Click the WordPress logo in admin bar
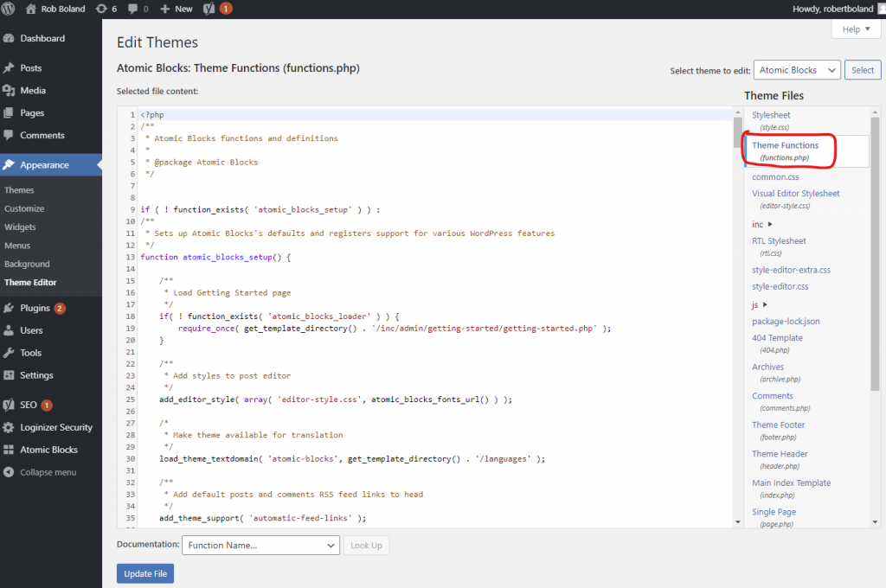 pos(9,9)
